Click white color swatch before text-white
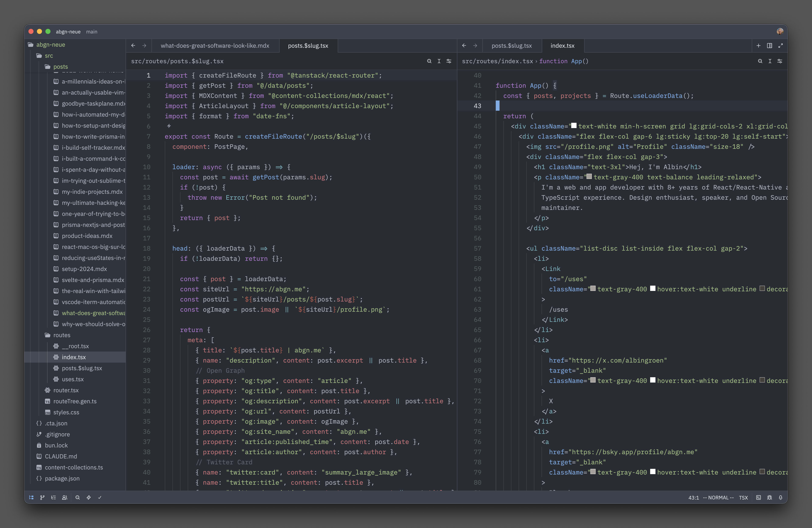Viewport: 812px width, 528px height. (574, 126)
